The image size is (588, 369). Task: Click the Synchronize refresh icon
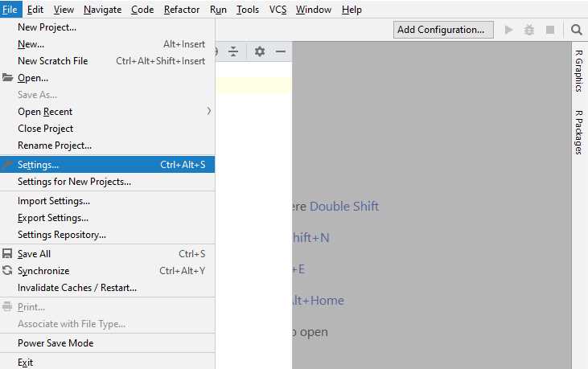[x=7, y=270]
